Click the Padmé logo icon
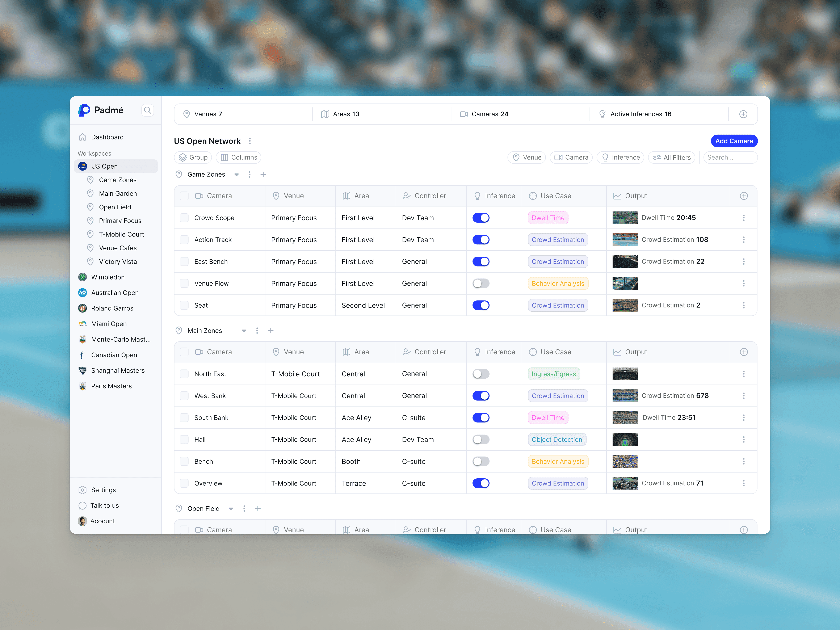The width and height of the screenshot is (840, 630). (x=84, y=110)
